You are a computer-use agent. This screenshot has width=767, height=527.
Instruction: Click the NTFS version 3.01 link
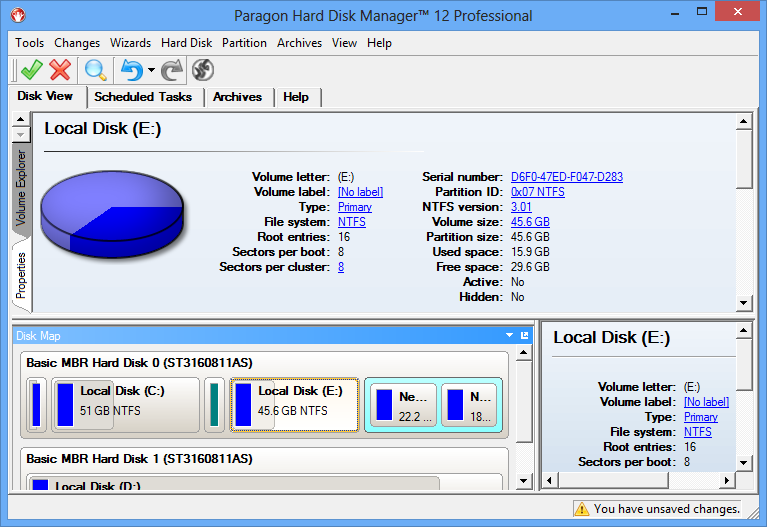(x=521, y=207)
